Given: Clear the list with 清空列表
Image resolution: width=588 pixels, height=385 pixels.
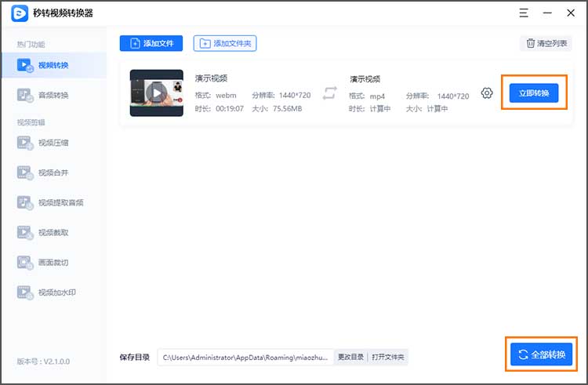Looking at the screenshot, I should 546,44.
